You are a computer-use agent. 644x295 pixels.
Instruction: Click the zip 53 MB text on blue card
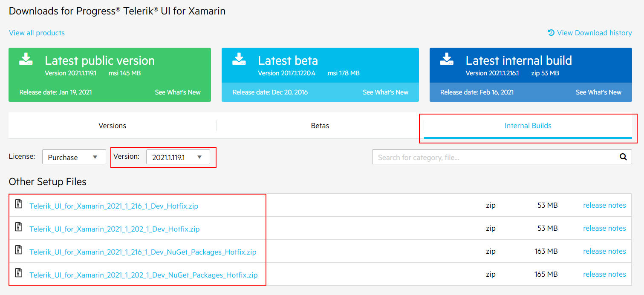point(545,73)
